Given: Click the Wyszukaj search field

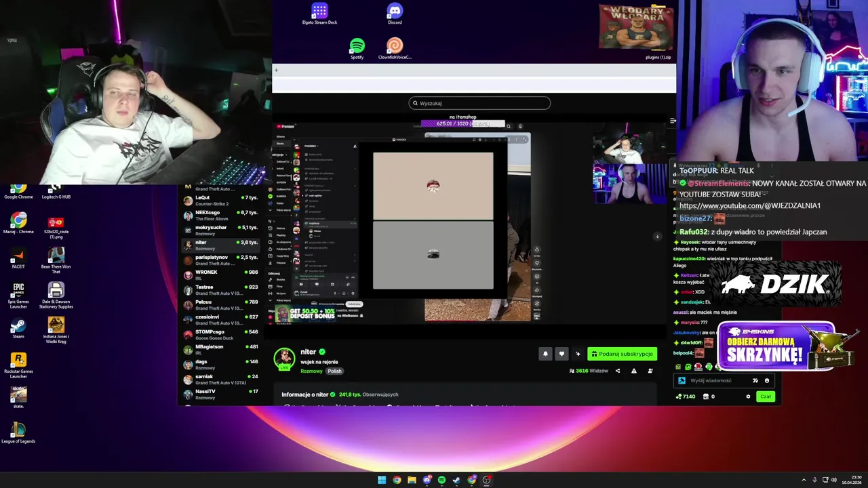Looking at the screenshot, I should 479,103.
